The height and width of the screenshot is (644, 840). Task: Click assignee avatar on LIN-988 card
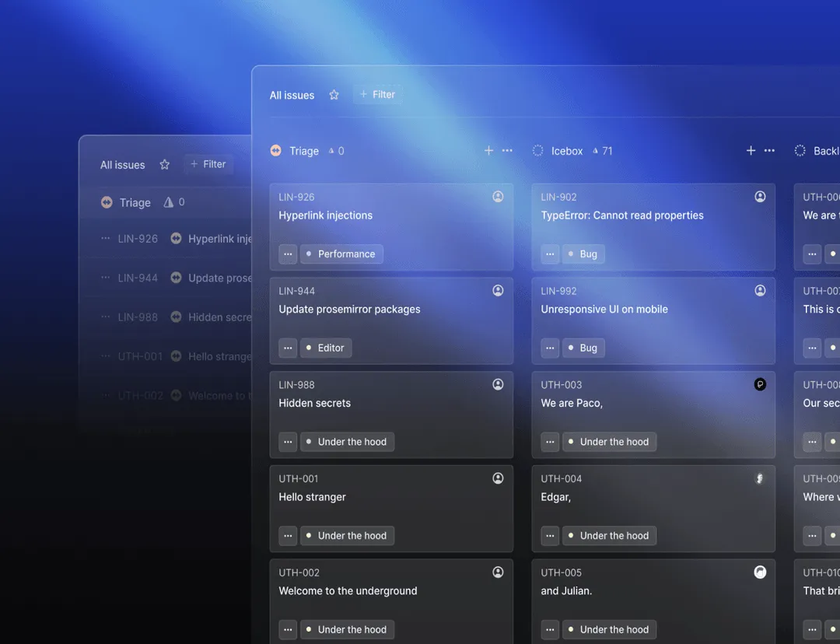[499, 384]
